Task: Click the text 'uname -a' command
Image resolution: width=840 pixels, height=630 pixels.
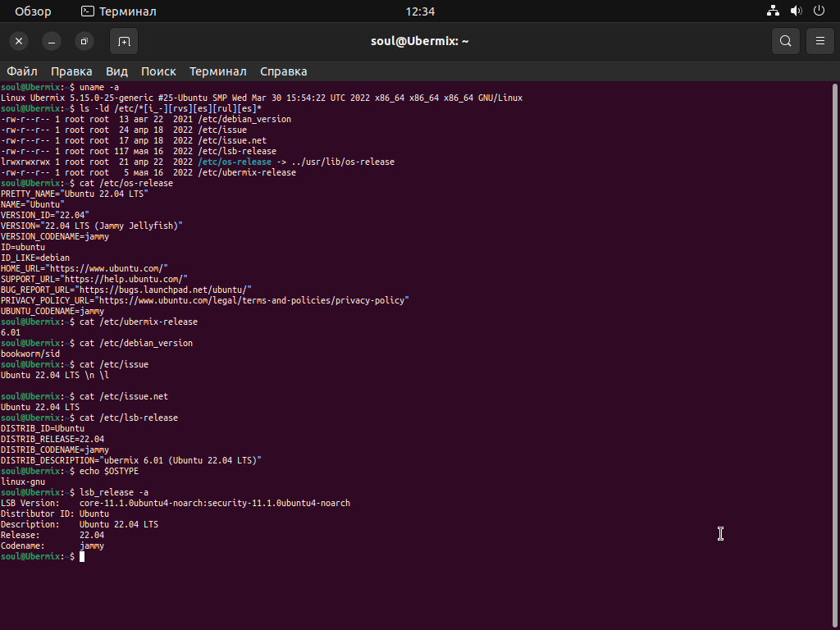Action: [x=99, y=87]
